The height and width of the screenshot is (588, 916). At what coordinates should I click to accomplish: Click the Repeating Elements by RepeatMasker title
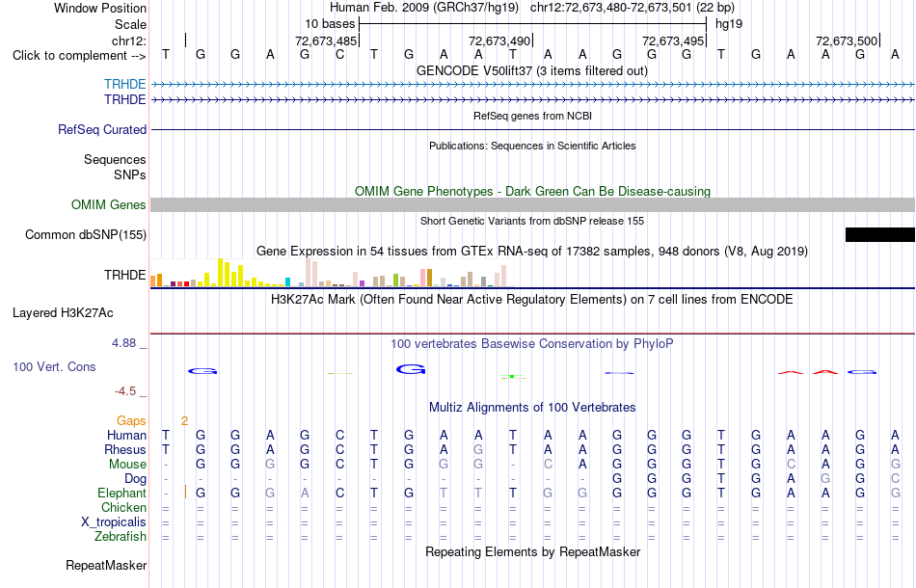coord(532,552)
